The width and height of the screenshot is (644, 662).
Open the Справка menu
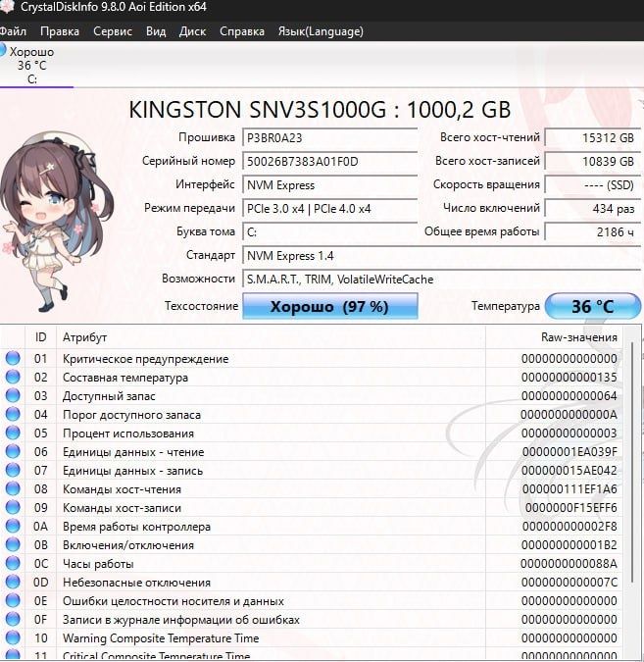coord(242,31)
